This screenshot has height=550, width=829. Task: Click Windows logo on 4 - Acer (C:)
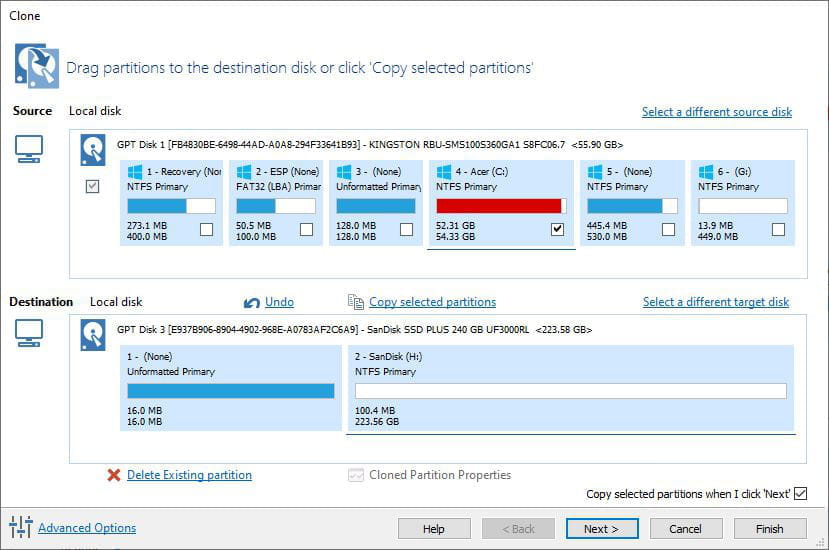pyautogui.click(x=444, y=171)
